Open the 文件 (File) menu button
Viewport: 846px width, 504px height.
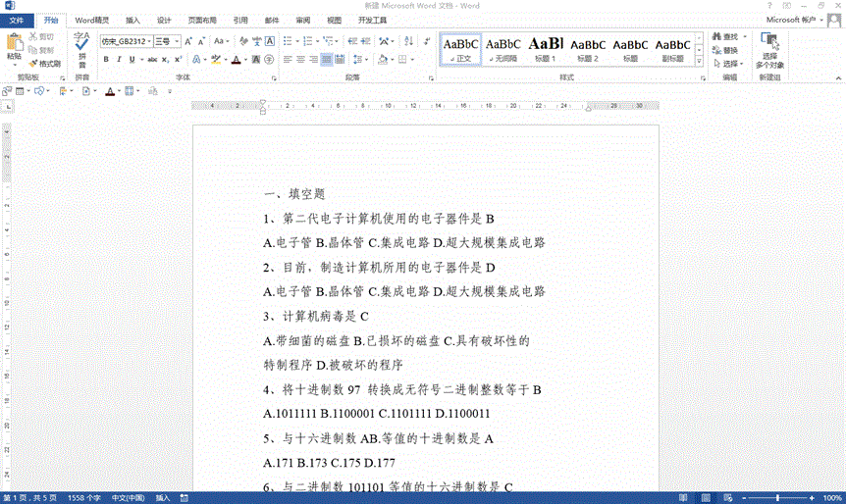pos(17,20)
